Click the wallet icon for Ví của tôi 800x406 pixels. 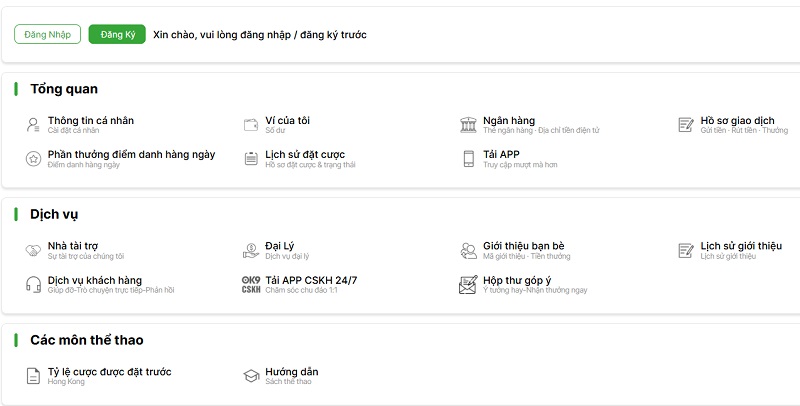(x=251, y=125)
